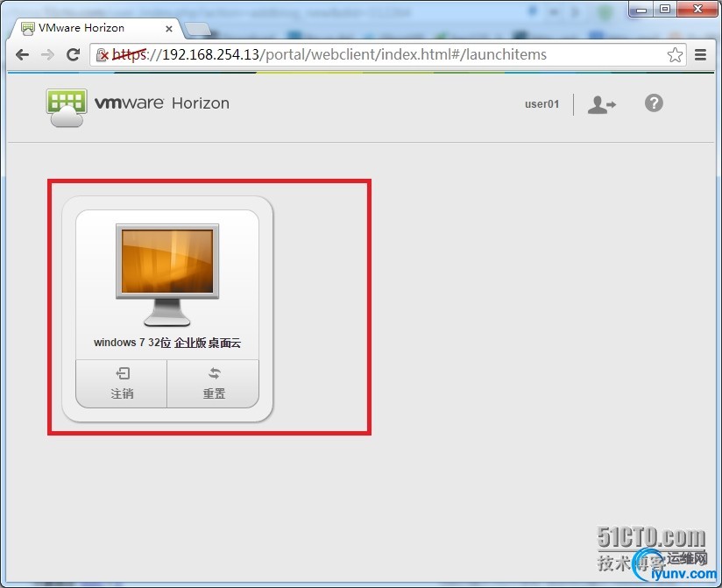The width and height of the screenshot is (722, 588).
Task: Close the VMware Horizon tab
Action: click(x=169, y=29)
